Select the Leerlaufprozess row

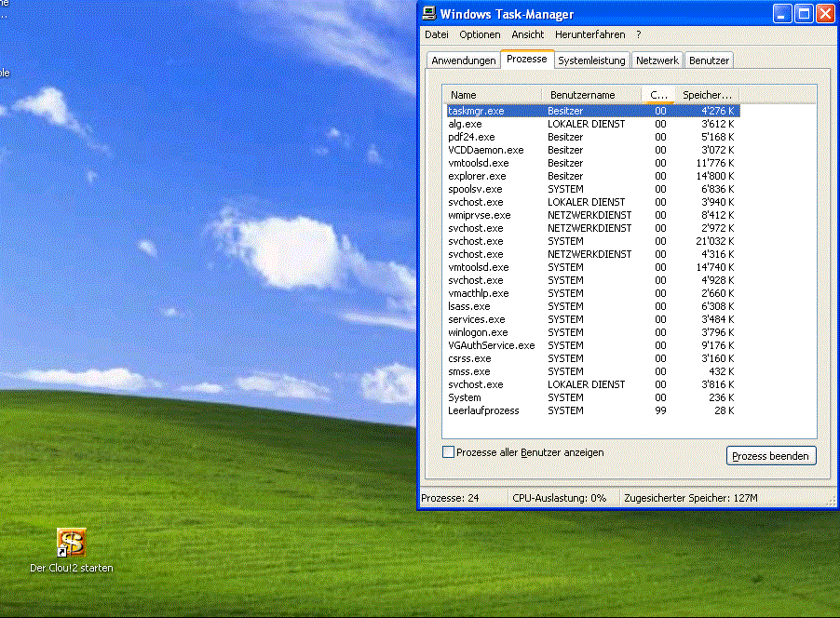[593, 410]
